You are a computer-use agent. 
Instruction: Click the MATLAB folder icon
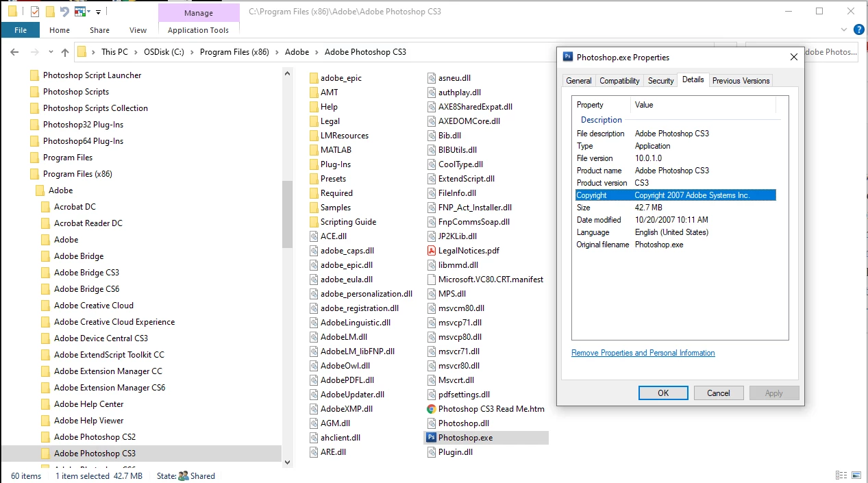pos(314,149)
